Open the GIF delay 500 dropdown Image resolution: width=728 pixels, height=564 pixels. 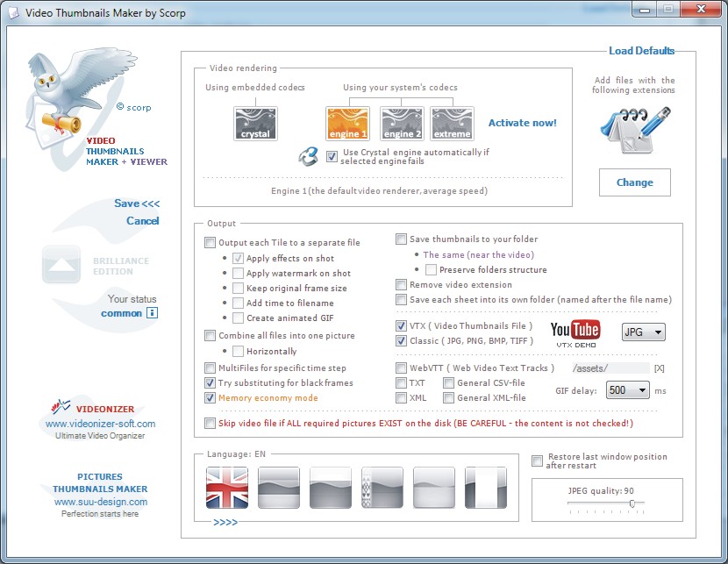[x=627, y=390]
